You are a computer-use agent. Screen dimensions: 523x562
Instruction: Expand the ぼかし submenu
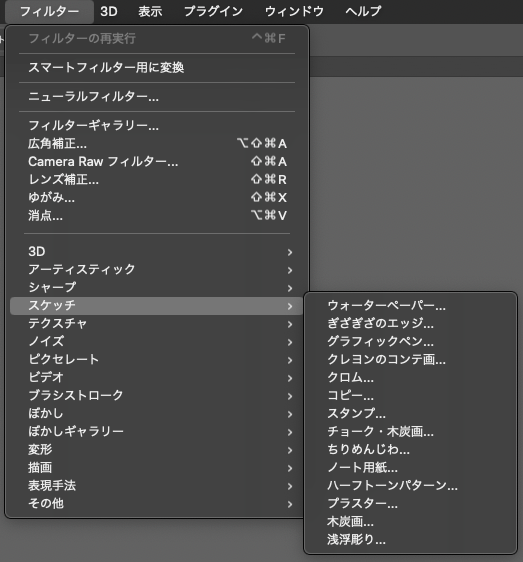click(x=157, y=414)
